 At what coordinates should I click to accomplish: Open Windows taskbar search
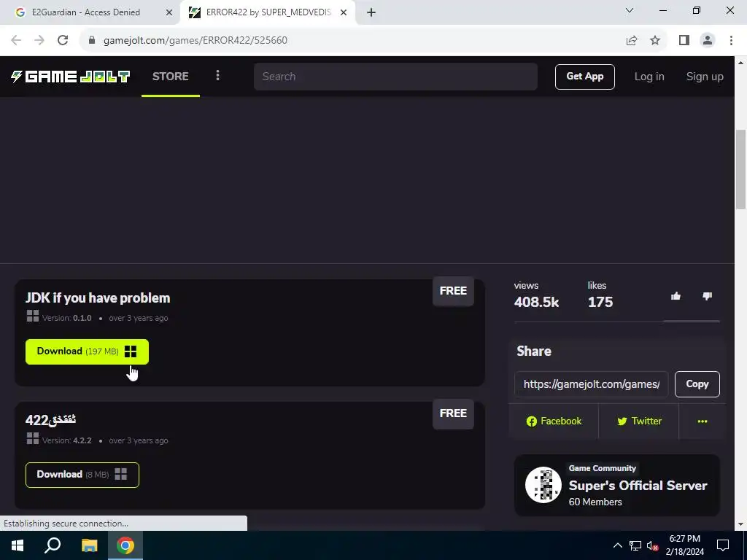(53, 545)
